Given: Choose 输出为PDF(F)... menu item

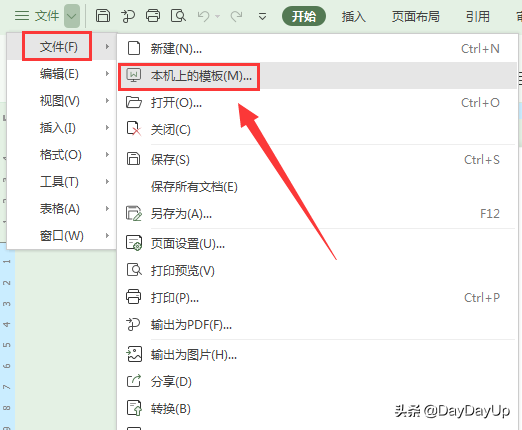Looking at the screenshot, I should (317, 325).
